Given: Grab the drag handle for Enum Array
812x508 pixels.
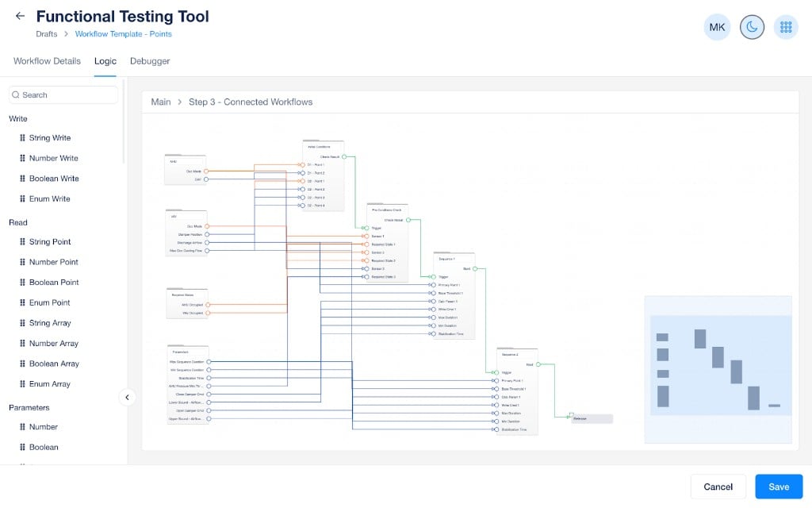Looking at the screenshot, I should tap(22, 383).
